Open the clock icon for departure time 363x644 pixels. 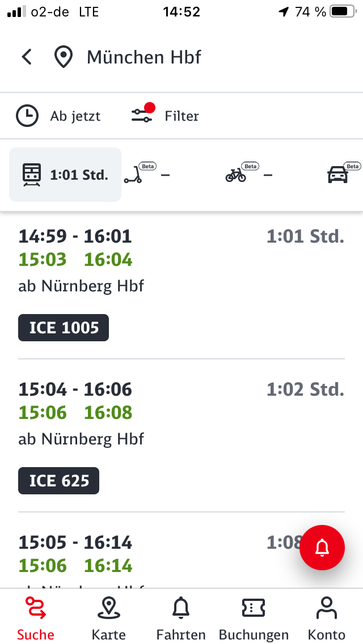tap(27, 116)
